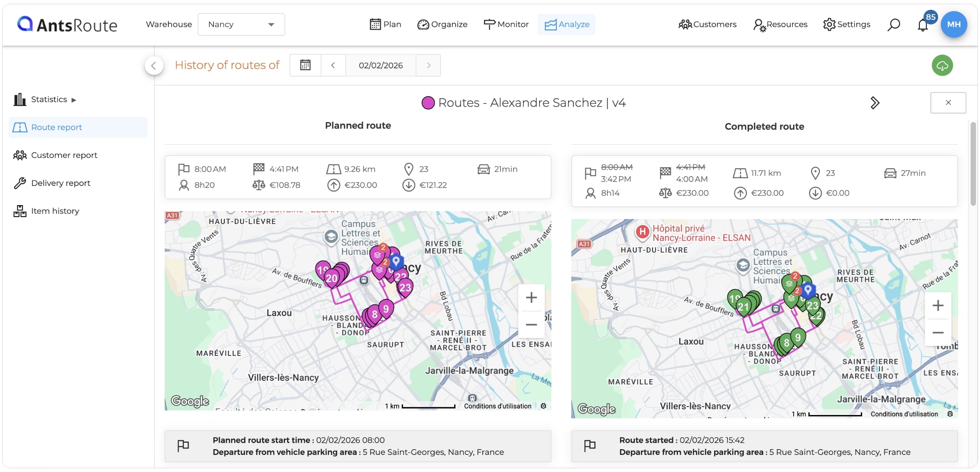Click the AntsRoute logo
This screenshot has height=472, width=980.
point(67,25)
